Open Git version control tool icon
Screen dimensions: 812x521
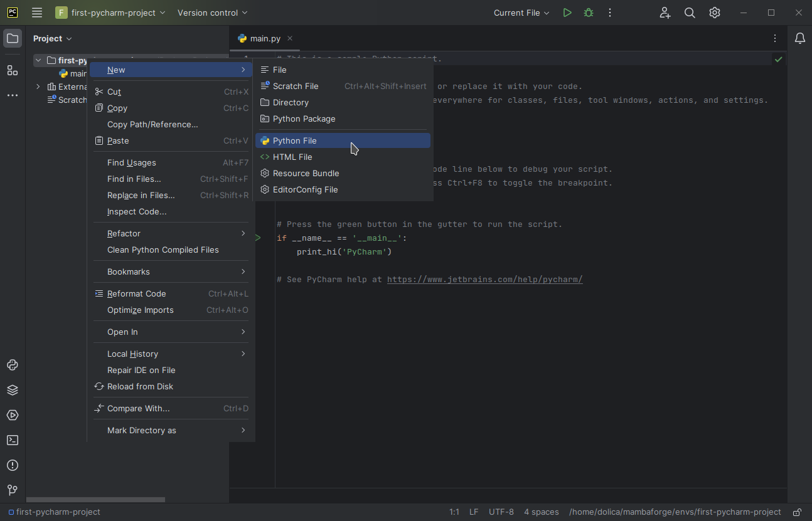click(x=13, y=490)
